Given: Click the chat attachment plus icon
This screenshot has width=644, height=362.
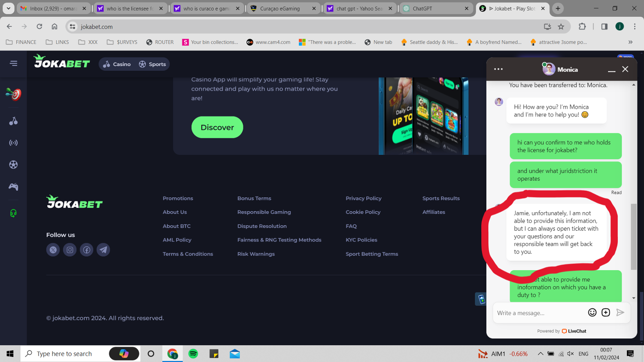Looking at the screenshot, I should (x=606, y=313).
